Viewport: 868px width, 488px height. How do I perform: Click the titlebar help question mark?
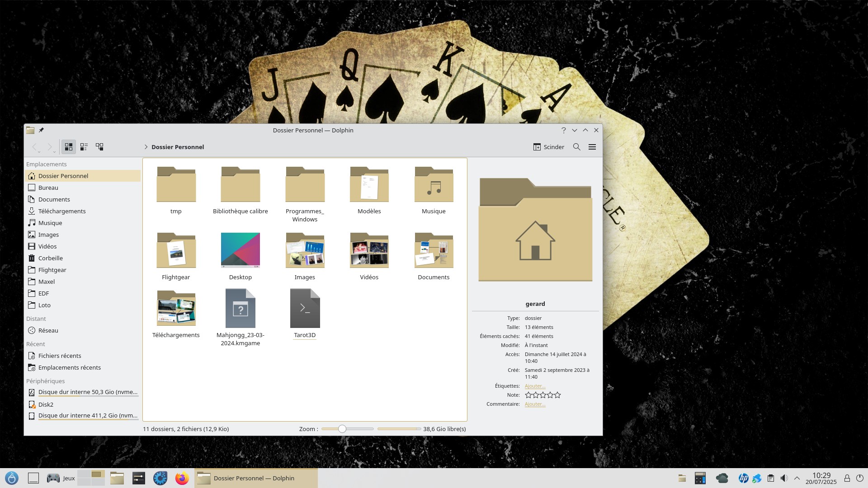tap(563, 130)
